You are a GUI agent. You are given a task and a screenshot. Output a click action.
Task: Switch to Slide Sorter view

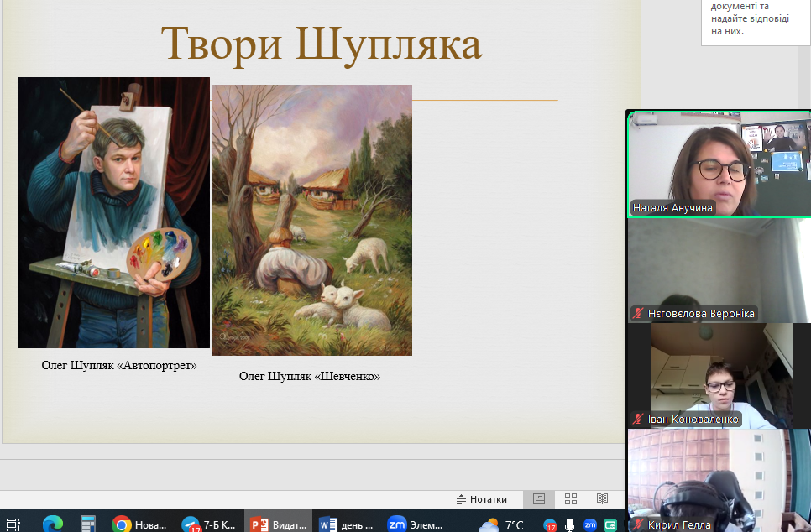pos(571,499)
